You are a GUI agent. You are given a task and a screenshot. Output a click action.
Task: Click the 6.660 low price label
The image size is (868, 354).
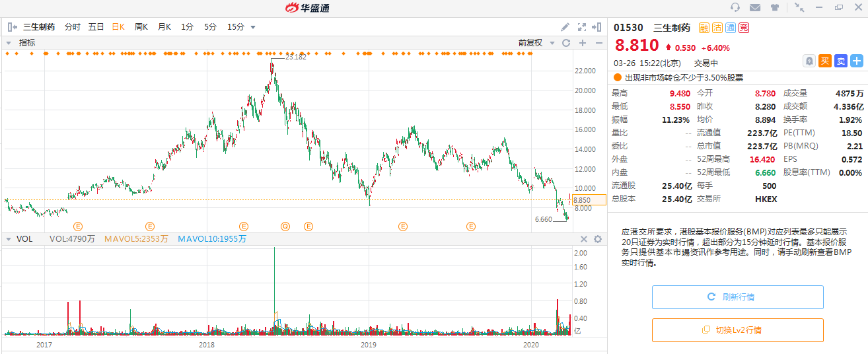pyautogui.click(x=543, y=219)
